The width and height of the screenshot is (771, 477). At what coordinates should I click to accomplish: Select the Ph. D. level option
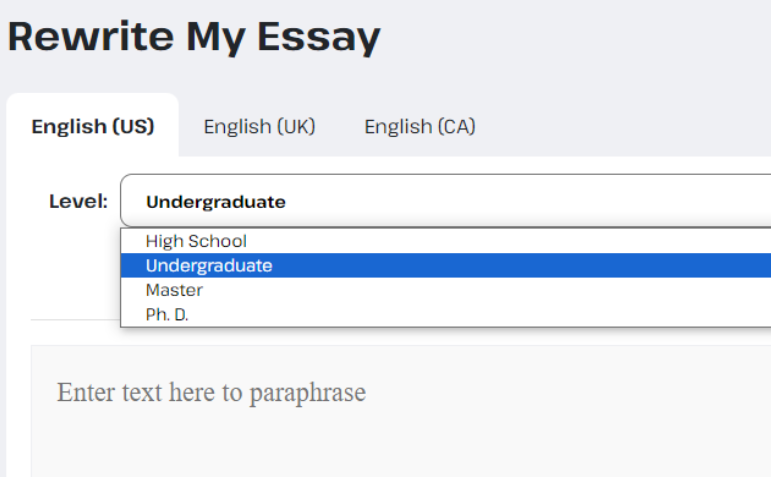pos(167,314)
